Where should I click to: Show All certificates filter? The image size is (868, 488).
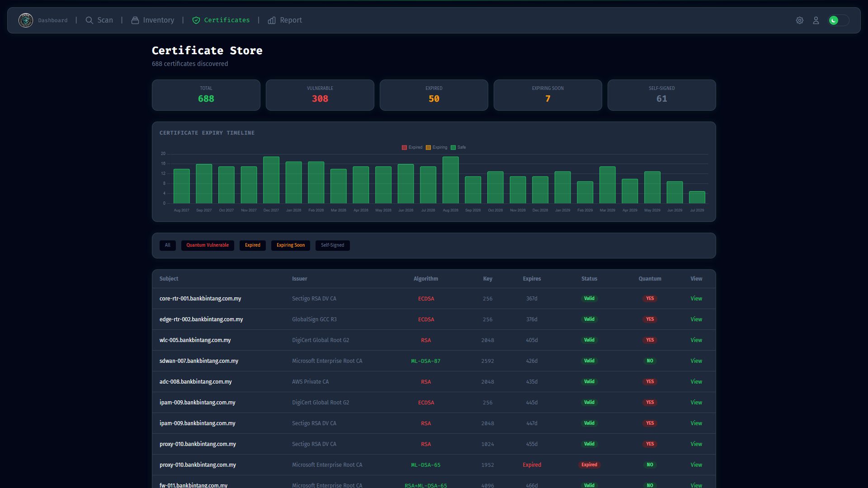pyautogui.click(x=168, y=245)
